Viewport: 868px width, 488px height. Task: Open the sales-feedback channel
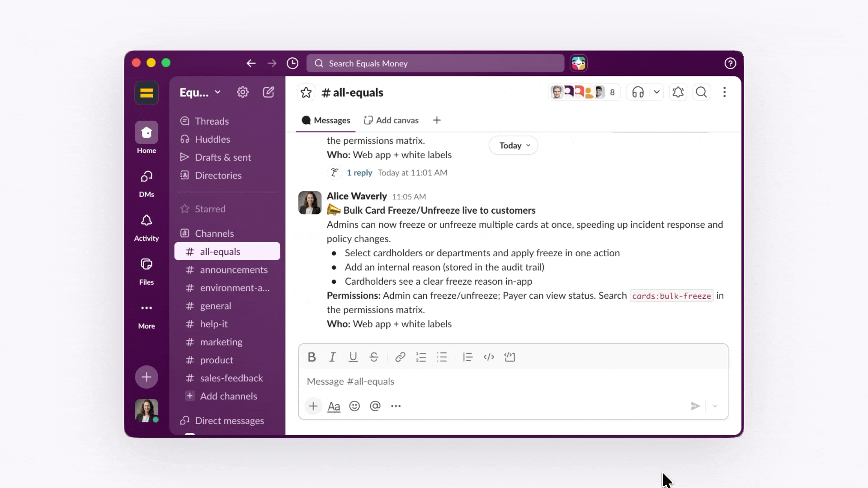point(227,378)
